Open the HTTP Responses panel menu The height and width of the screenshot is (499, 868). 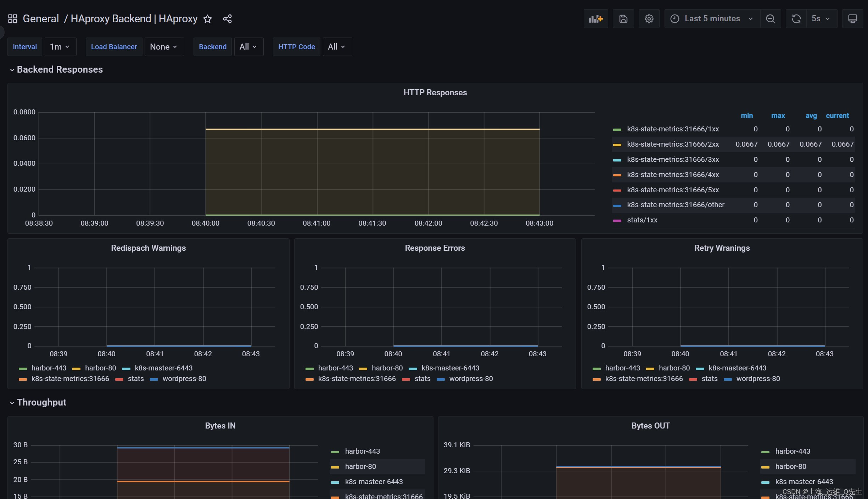tap(435, 92)
